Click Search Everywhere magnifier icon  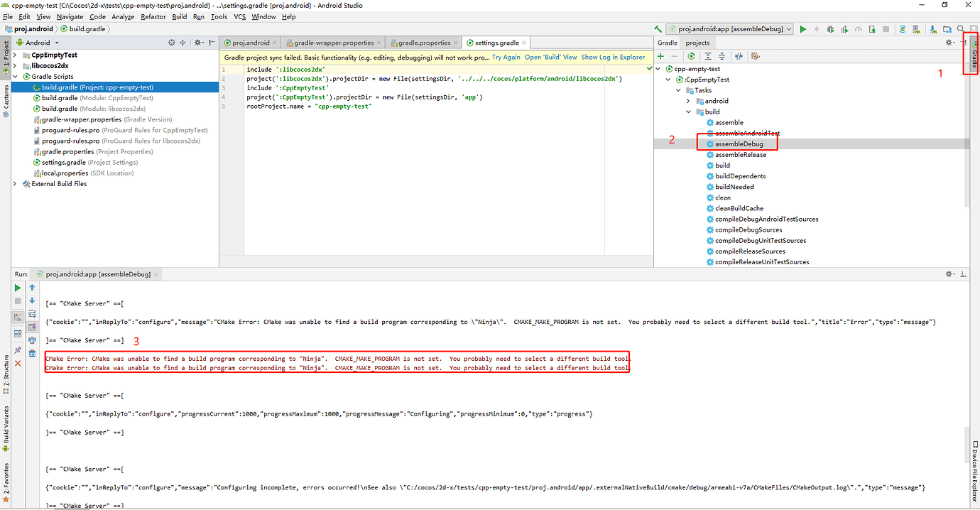(x=960, y=29)
